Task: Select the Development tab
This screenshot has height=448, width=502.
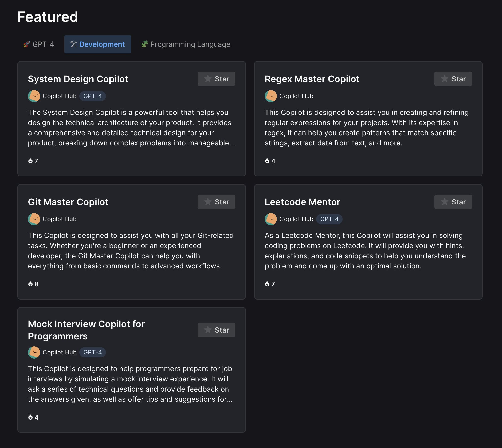Action: pos(98,44)
